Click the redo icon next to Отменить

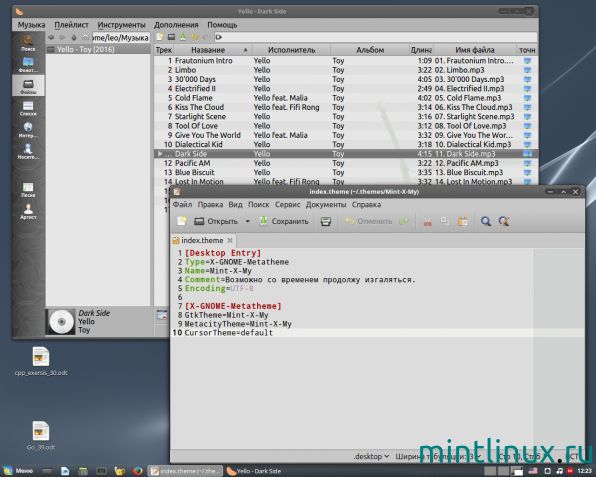(x=404, y=221)
